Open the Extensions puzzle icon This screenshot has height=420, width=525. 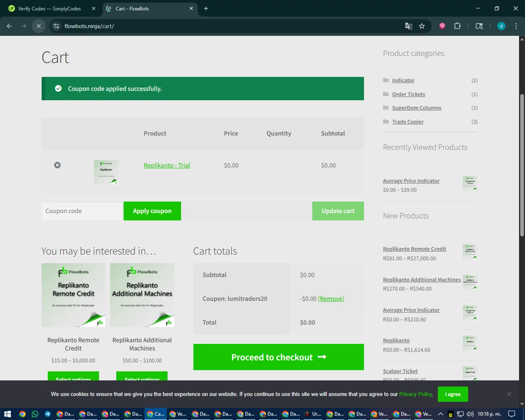[x=457, y=26]
